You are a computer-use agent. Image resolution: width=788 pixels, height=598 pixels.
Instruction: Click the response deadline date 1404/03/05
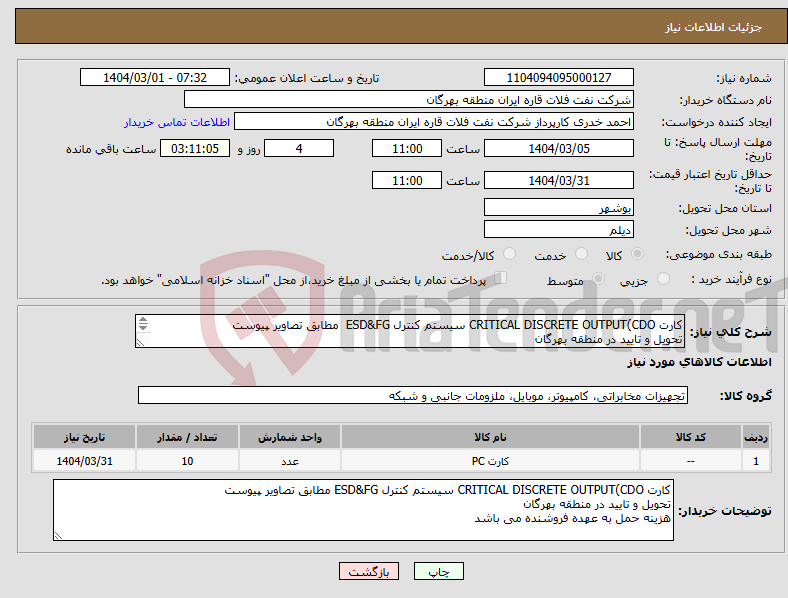(x=558, y=148)
